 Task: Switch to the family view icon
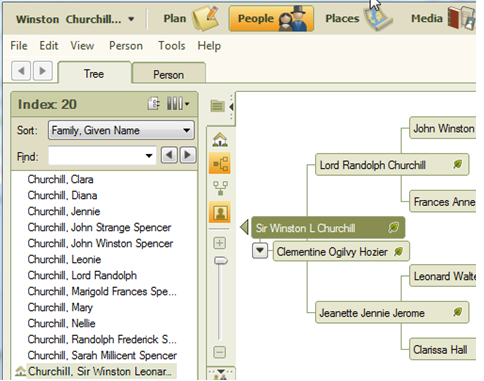(x=220, y=188)
